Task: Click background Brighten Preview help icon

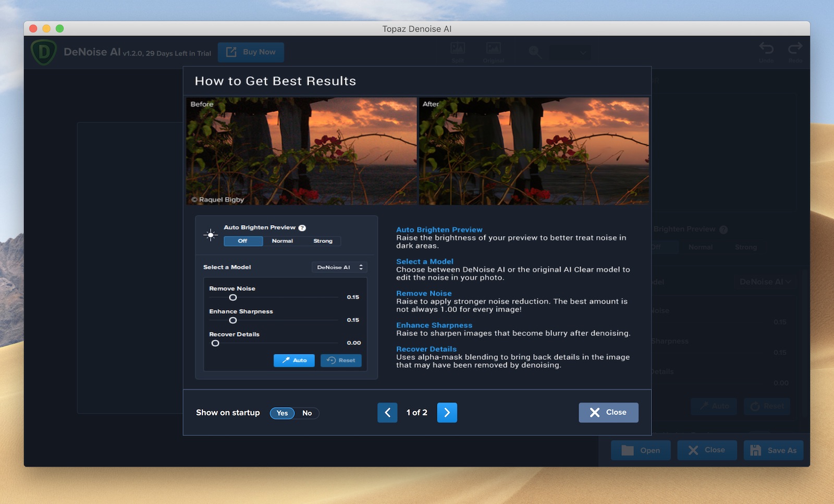Action: pos(723,229)
